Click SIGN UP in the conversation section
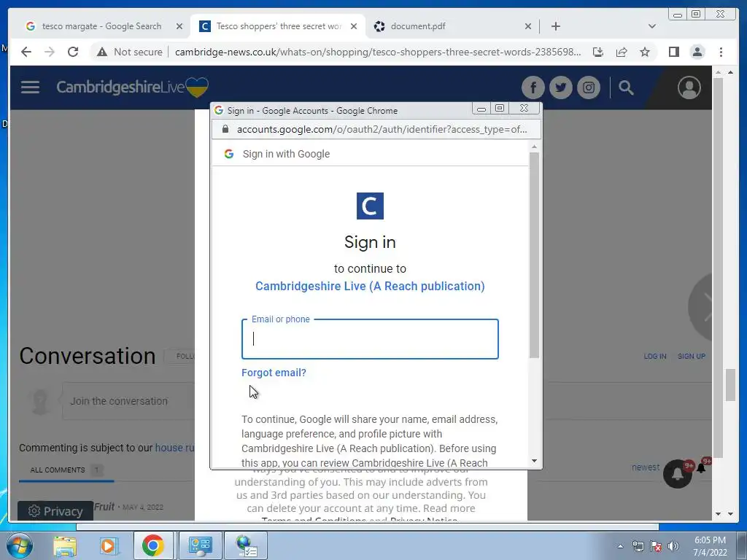Image resolution: width=747 pixels, height=560 pixels. [x=692, y=356]
